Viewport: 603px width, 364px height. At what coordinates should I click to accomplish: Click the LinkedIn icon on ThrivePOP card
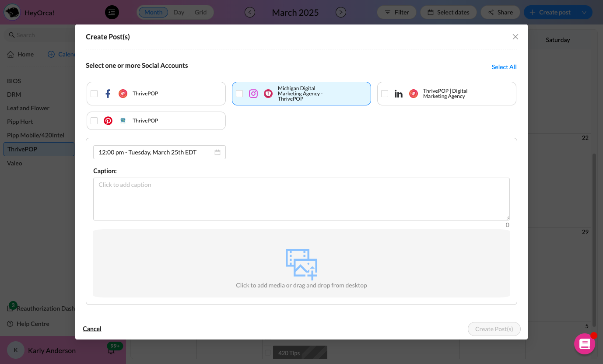[x=398, y=94]
